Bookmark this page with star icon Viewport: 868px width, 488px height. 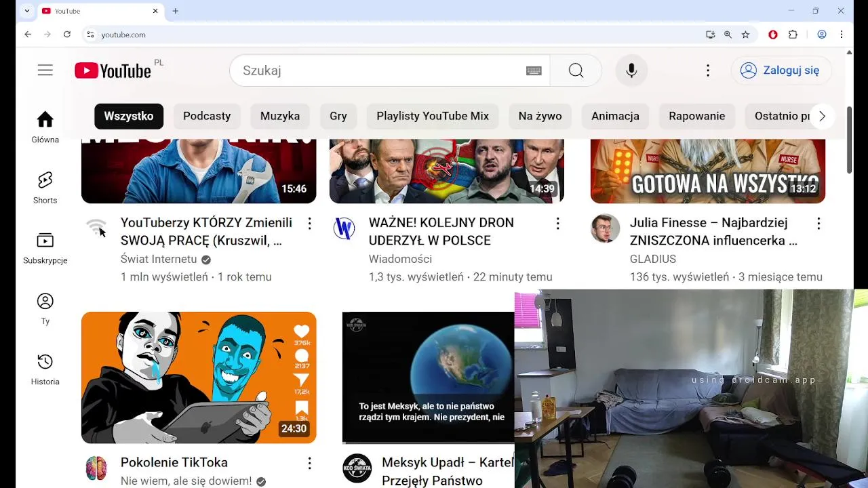click(745, 35)
